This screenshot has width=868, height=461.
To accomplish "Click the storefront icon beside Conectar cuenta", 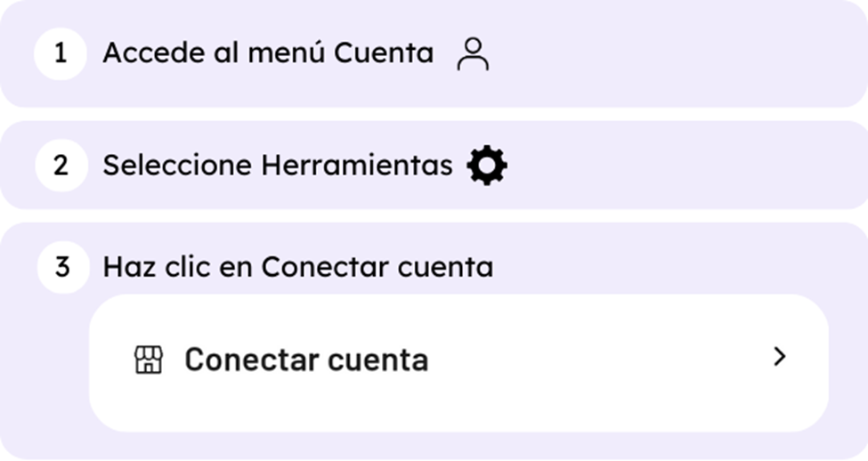I will click(x=149, y=360).
